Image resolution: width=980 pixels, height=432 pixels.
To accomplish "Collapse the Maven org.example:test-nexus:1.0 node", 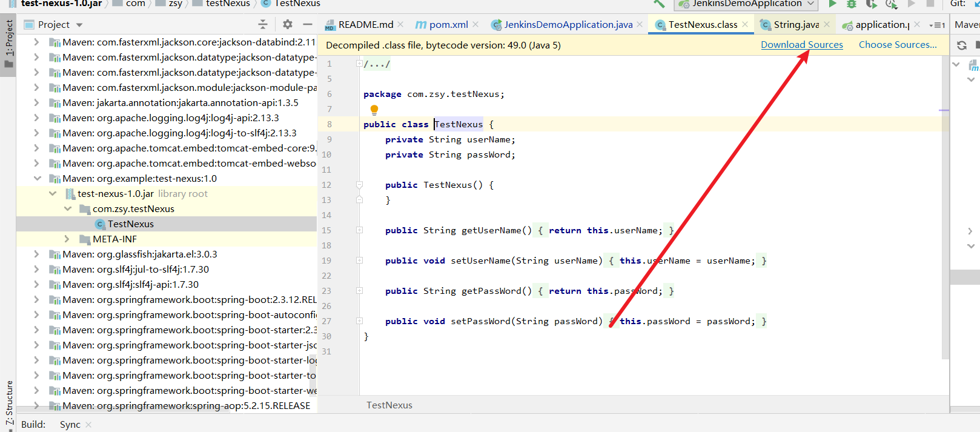I will click(37, 179).
